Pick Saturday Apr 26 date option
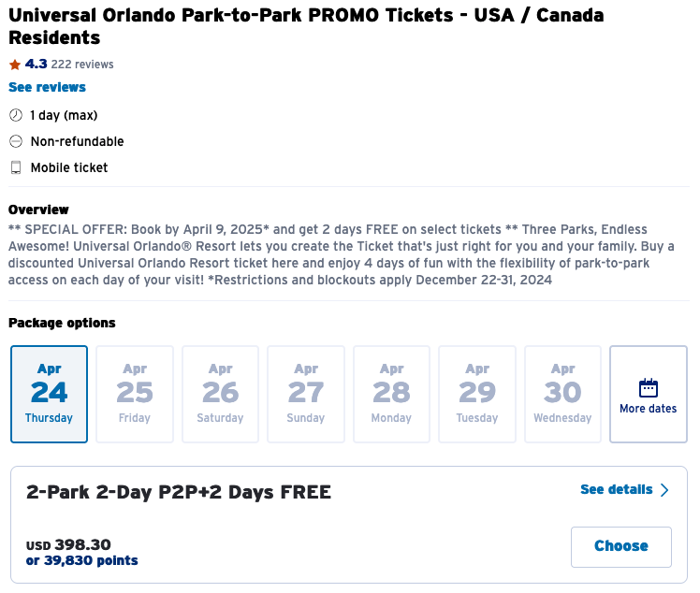 (220, 394)
